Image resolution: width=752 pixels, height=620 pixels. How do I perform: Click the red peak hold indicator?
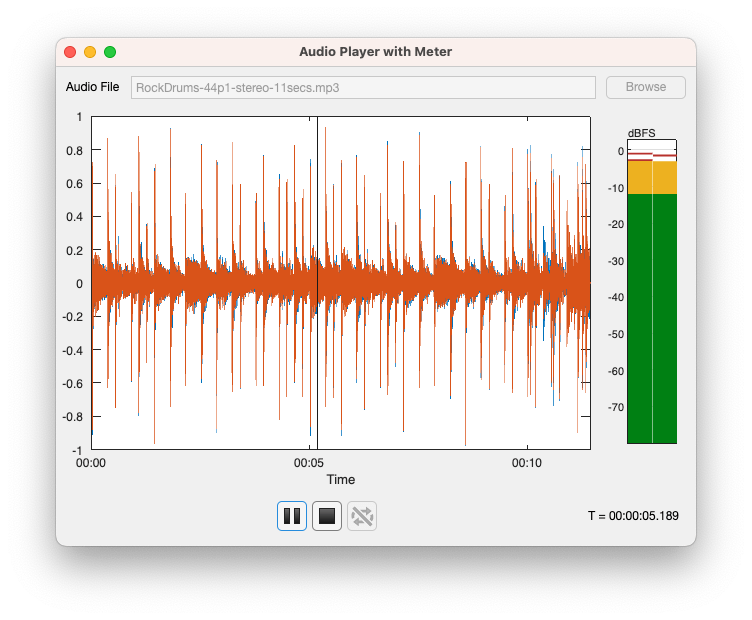click(x=640, y=155)
